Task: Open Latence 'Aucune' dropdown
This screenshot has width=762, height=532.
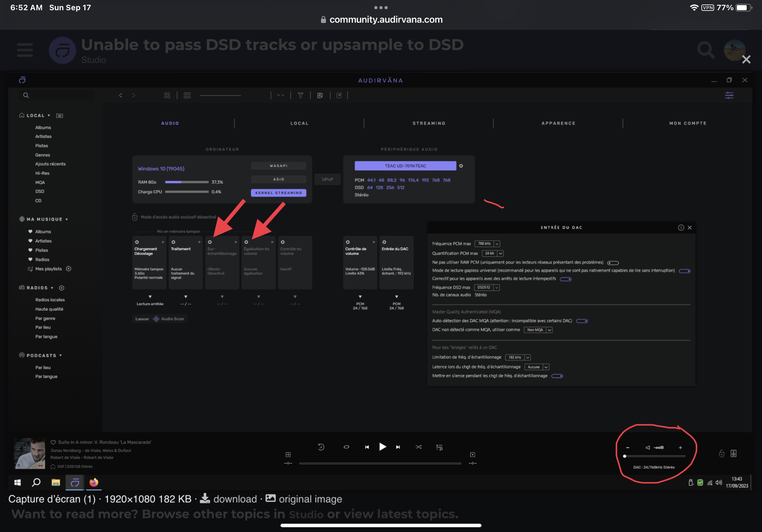Action: pyautogui.click(x=537, y=367)
